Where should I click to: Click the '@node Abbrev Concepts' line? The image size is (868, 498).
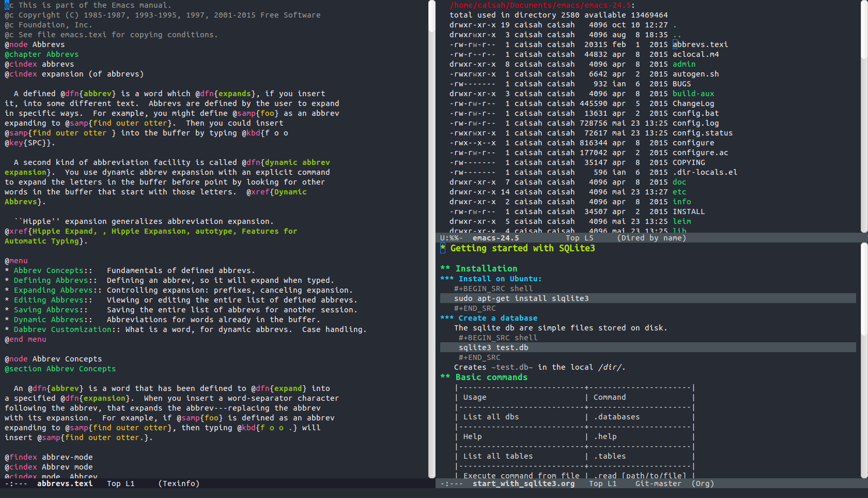(53, 359)
